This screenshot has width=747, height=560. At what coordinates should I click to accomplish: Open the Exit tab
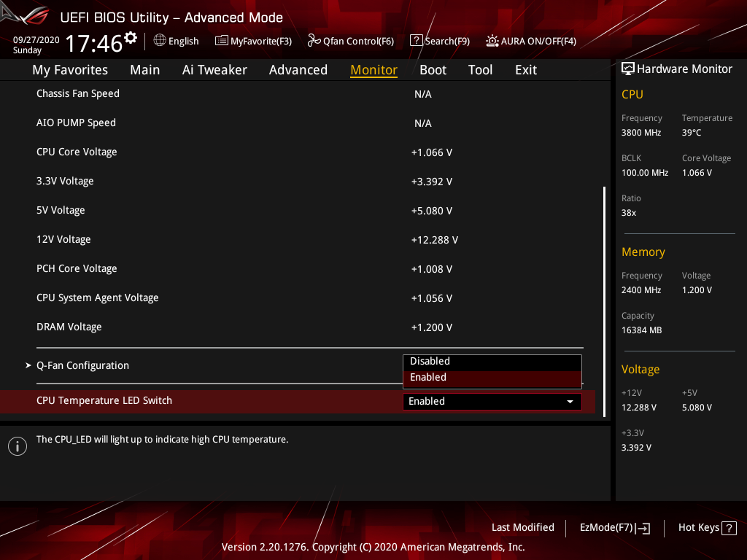click(526, 70)
